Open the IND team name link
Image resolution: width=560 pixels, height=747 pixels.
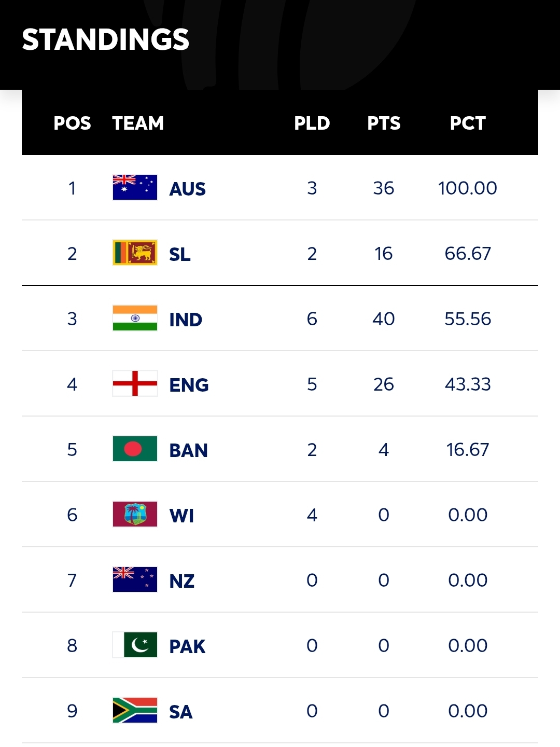coord(186,320)
